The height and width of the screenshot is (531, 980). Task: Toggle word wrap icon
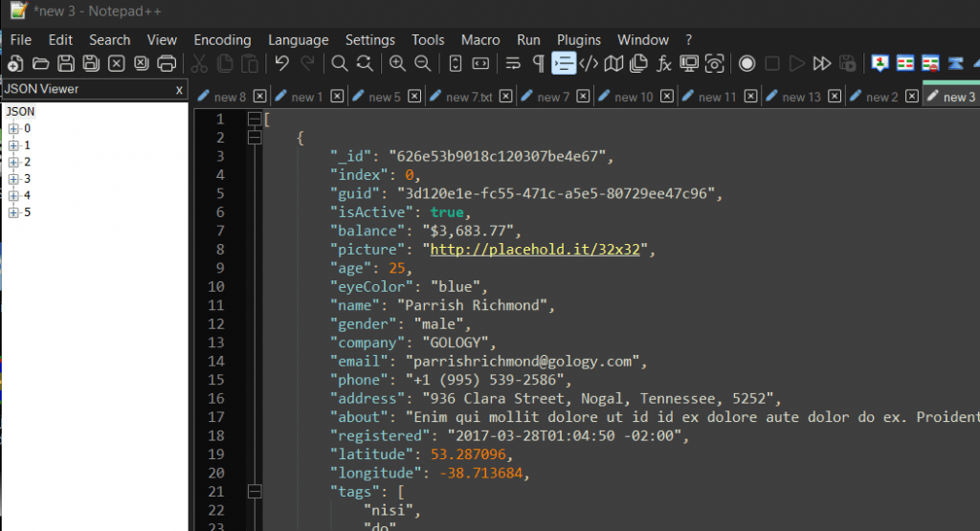point(513,64)
